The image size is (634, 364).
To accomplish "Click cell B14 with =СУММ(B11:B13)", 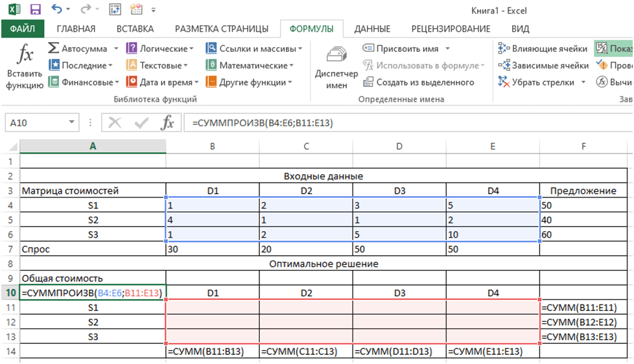I will tap(213, 351).
